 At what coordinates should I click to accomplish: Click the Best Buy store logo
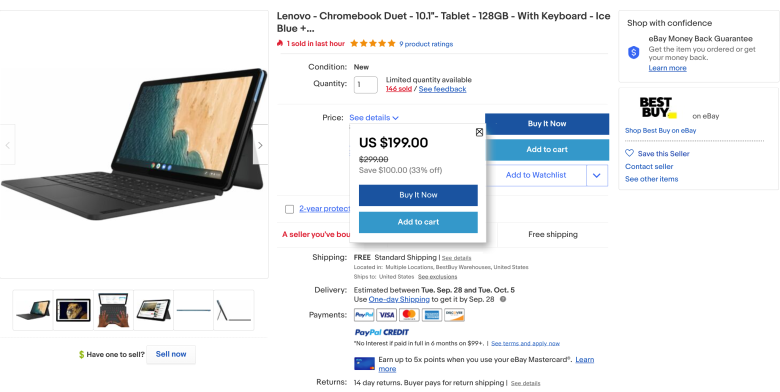[658, 107]
